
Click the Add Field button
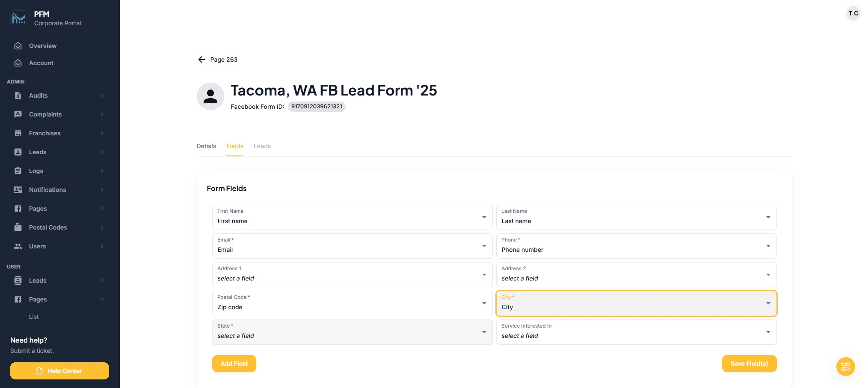click(x=234, y=364)
